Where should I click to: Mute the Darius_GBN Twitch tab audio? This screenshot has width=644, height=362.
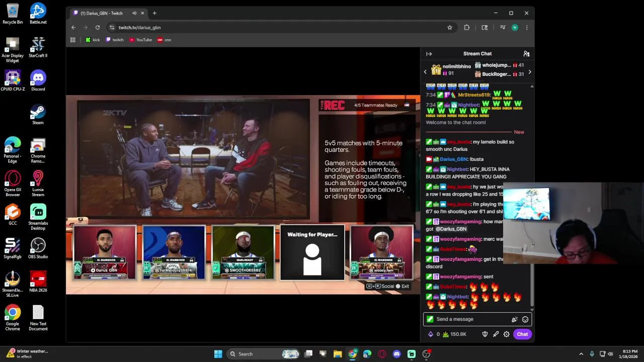point(134,13)
